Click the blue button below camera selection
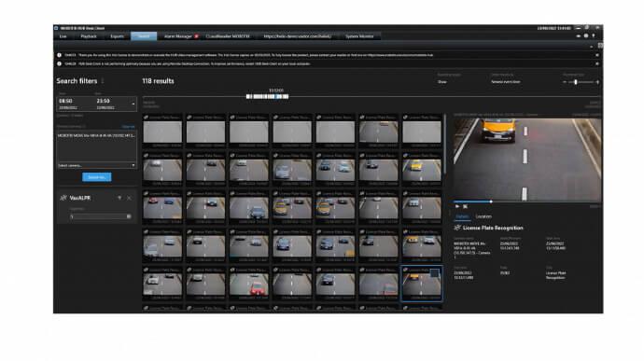644x361 pixels. 96,177
